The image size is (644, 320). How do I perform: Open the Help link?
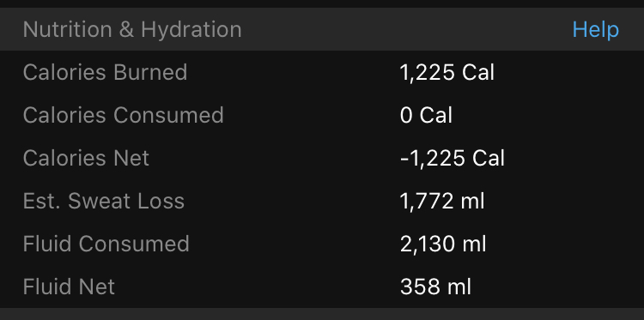(x=596, y=30)
